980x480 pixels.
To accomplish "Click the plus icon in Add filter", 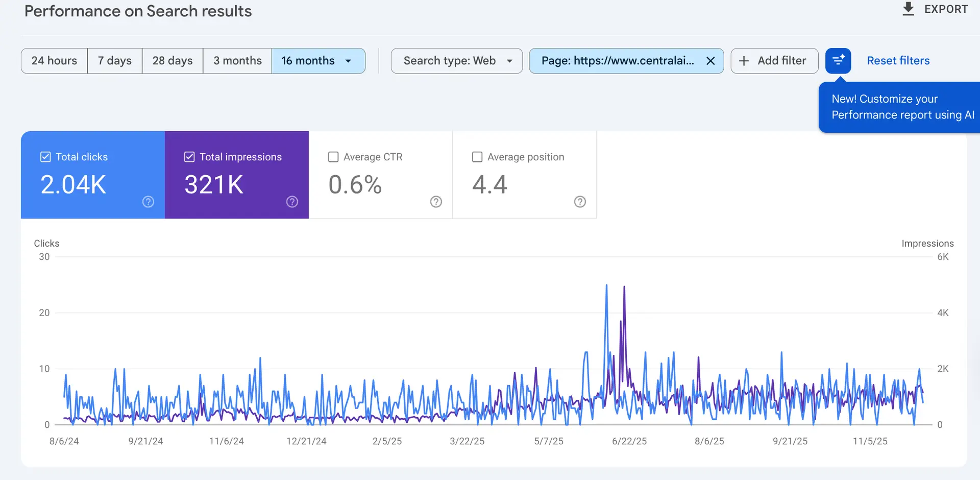I will (x=744, y=61).
